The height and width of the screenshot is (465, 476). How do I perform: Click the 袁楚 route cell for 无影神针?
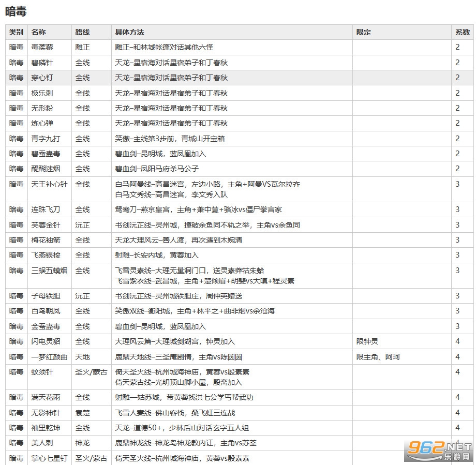[92, 413]
